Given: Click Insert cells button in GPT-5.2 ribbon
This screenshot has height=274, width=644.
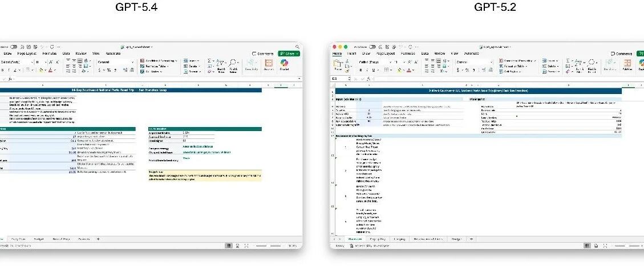Looking at the screenshot, I should point(550,61).
